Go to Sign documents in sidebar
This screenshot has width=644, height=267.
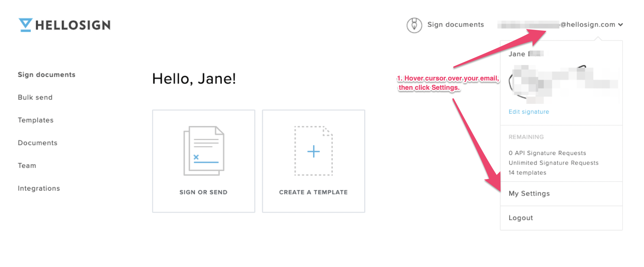click(47, 75)
